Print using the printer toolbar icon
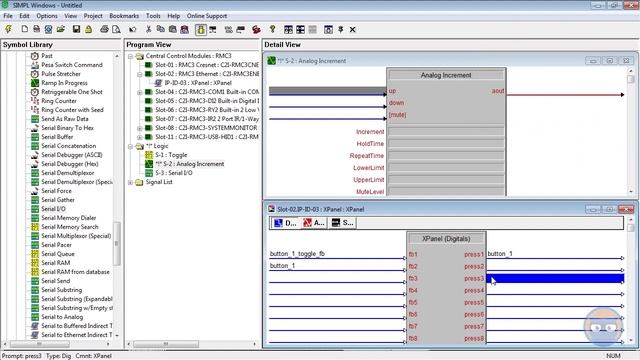Image resolution: width=640 pixels, height=360 pixels. click(x=104, y=29)
